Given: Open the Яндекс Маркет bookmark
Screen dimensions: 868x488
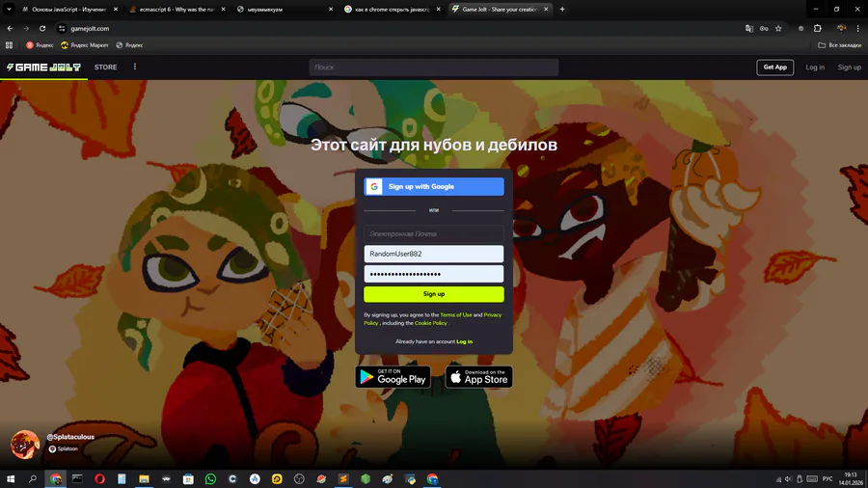Looking at the screenshot, I should pos(85,44).
